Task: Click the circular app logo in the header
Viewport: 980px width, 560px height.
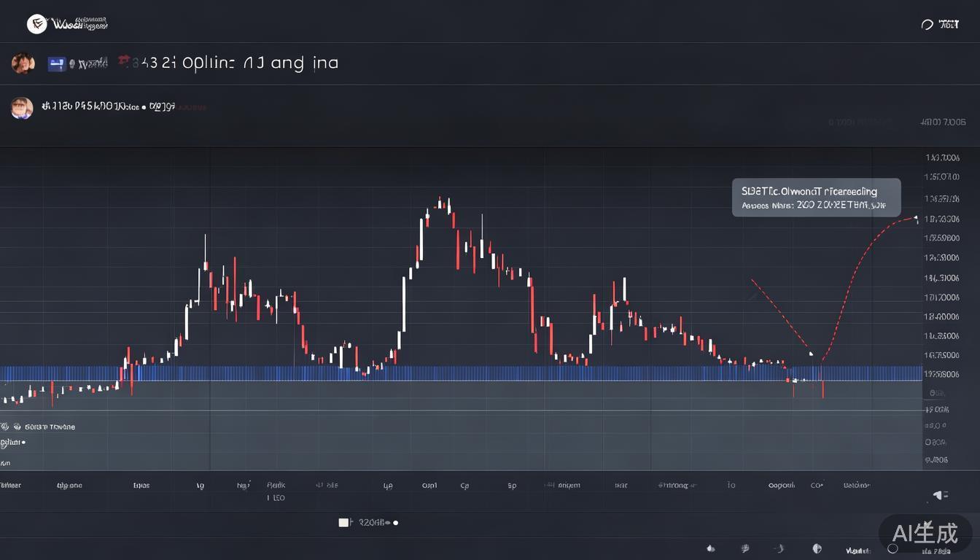Action: pyautogui.click(x=36, y=23)
